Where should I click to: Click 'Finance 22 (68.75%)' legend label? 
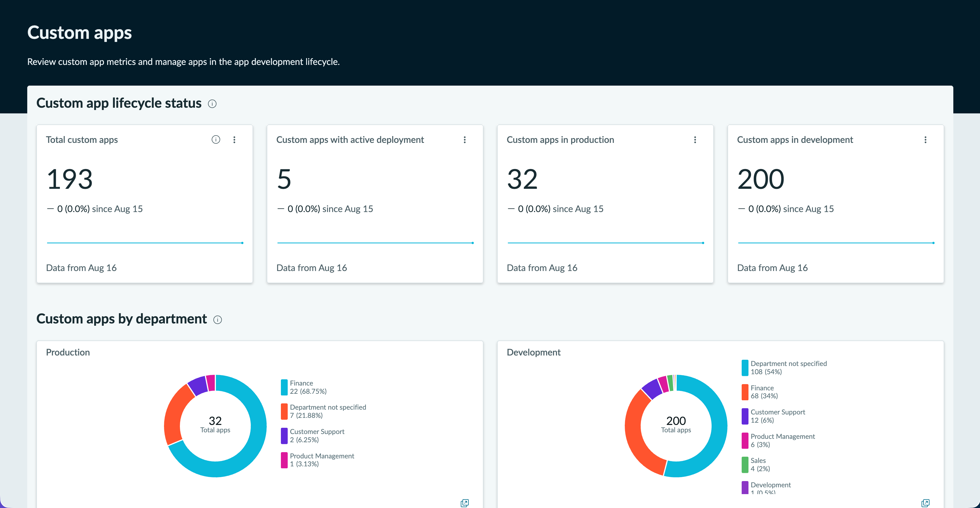pyautogui.click(x=308, y=388)
